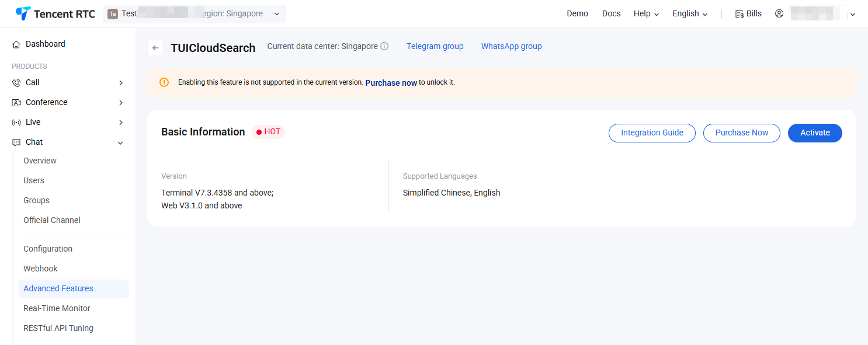Collapse the Chat submenu chevron

click(x=121, y=142)
